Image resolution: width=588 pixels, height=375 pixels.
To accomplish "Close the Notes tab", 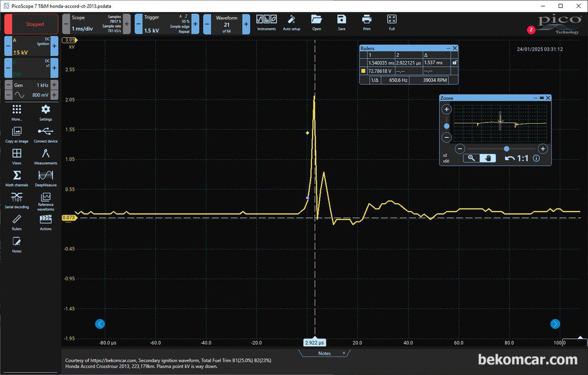I will point(344,353).
